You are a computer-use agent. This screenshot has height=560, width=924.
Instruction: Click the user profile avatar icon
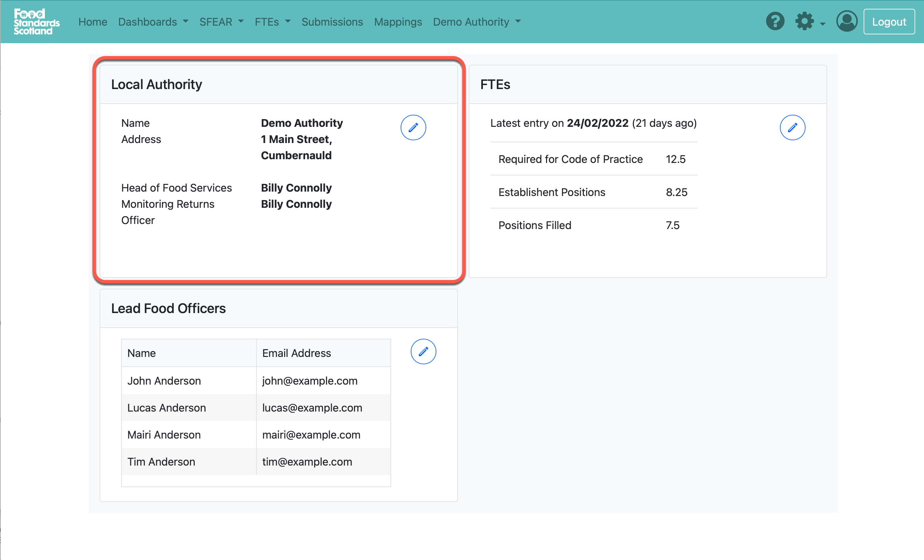(x=846, y=21)
